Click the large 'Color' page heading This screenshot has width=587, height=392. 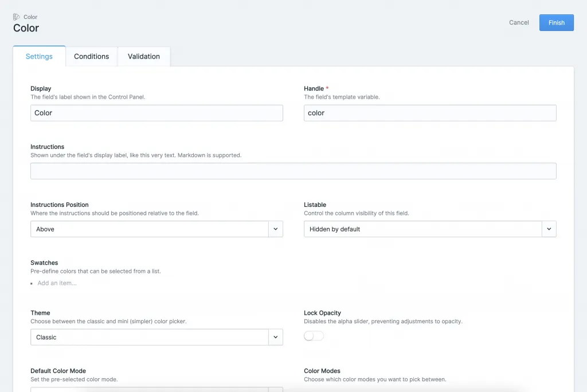click(x=26, y=28)
